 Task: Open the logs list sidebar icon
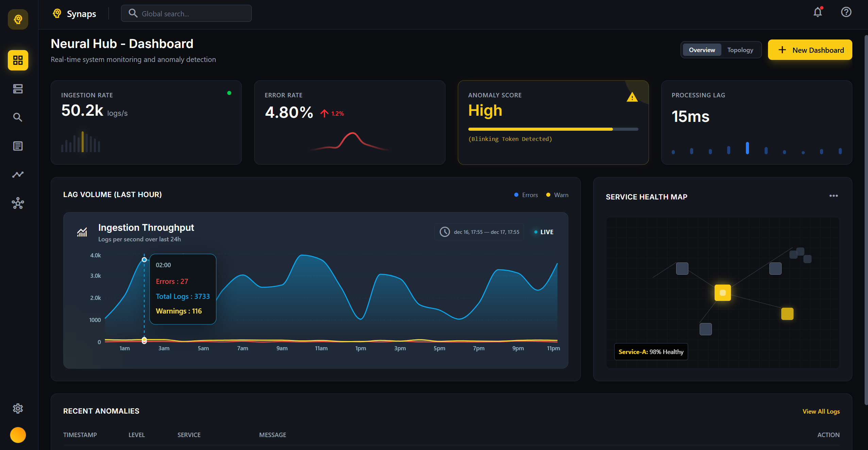tap(18, 146)
